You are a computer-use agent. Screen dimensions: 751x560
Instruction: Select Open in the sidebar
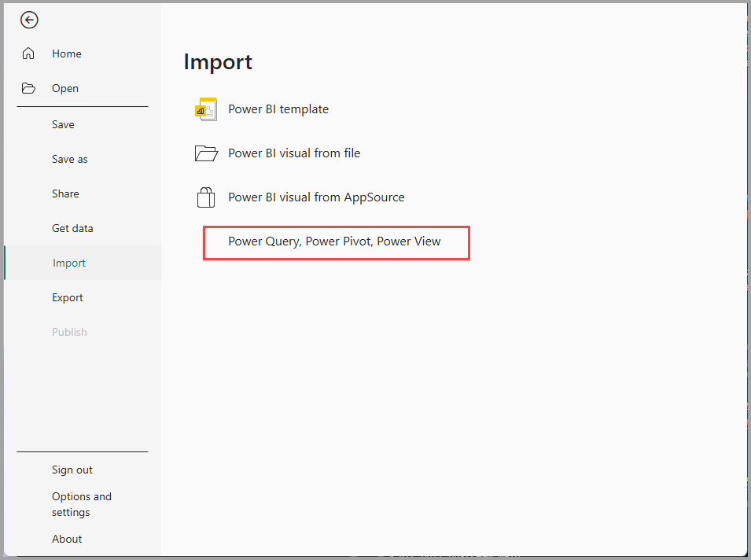(x=65, y=88)
